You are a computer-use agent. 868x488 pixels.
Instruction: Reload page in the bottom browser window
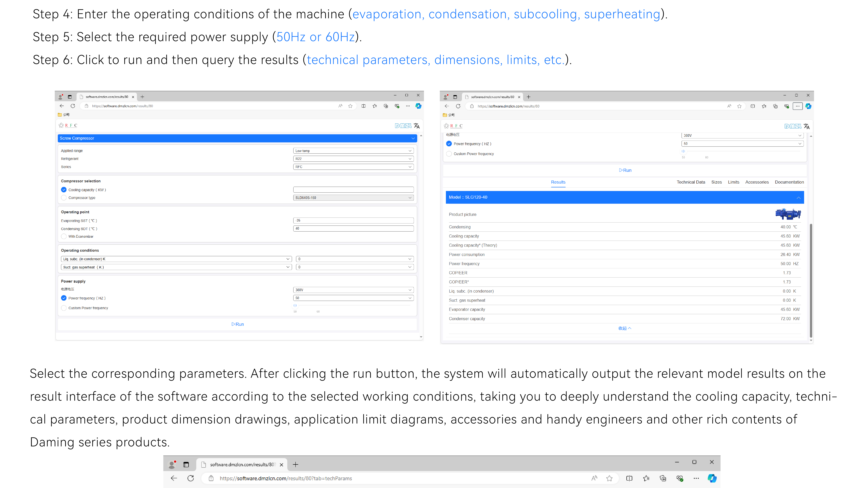[191, 478]
